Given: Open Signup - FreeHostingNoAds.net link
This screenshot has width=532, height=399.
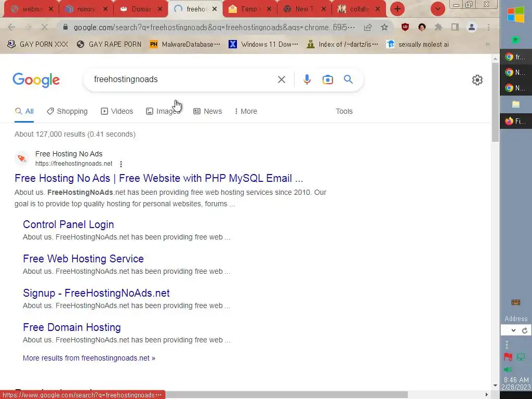Looking at the screenshot, I should [96, 293].
